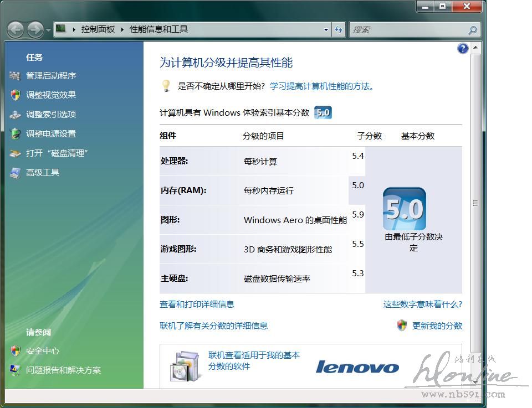Click inside the 搜索 search box
The image size is (532, 408).
pyautogui.click(x=407, y=30)
